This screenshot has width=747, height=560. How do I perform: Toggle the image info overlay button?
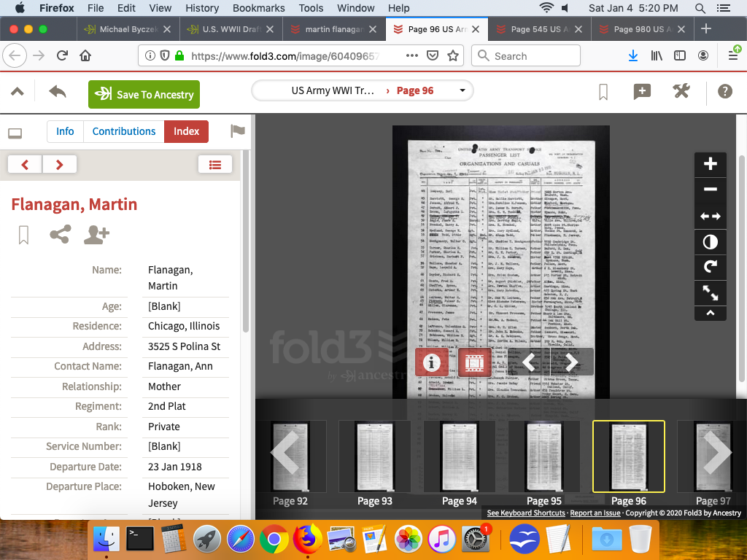[432, 362]
